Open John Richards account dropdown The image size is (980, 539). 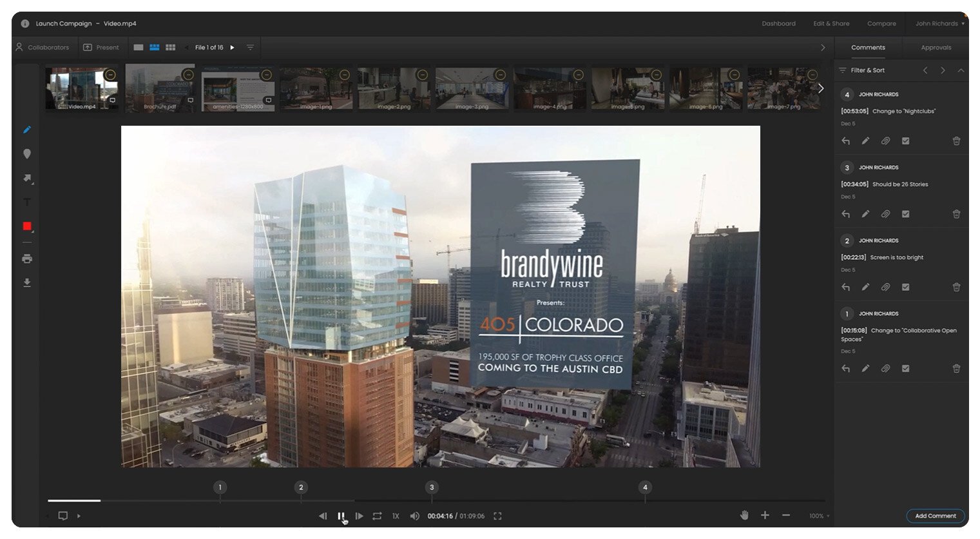[x=939, y=24]
